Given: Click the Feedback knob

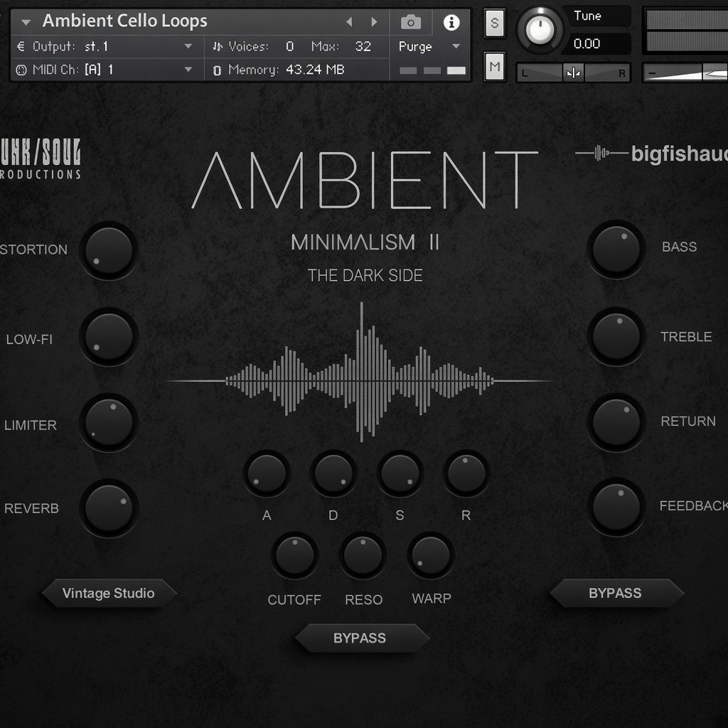Looking at the screenshot, I should coord(616,507).
